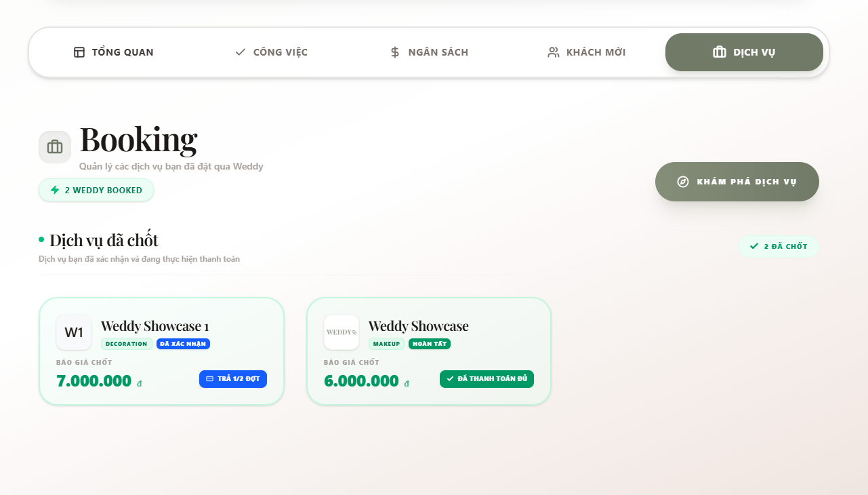Select the Dịch Vụ tab
This screenshot has width=868, height=495.
pos(744,52)
